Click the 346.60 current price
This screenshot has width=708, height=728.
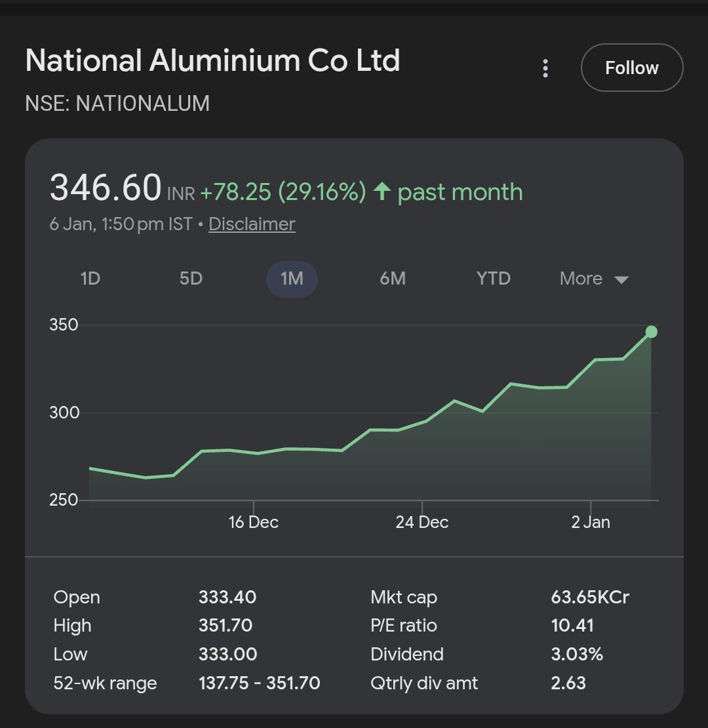(106, 188)
